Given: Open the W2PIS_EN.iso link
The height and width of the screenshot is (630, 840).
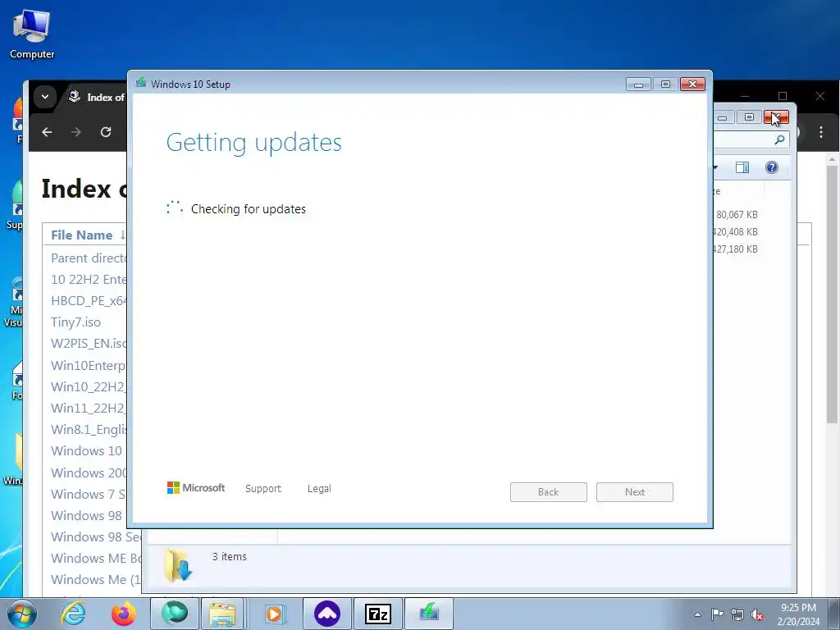Looking at the screenshot, I should 89,344.
